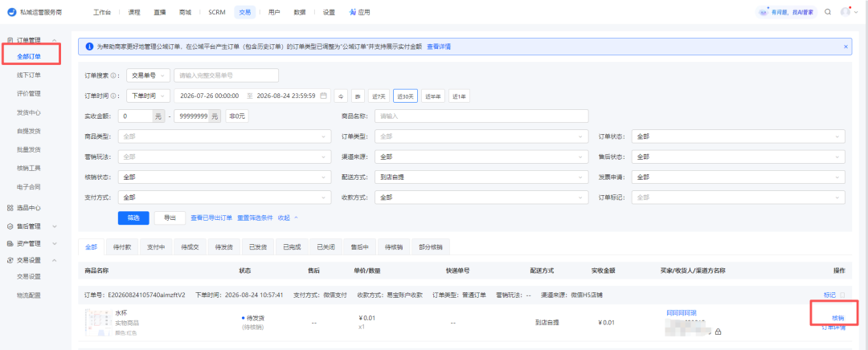The height and width of the screenshot is (350, 868).
Task: Click the AI icon beside 应用
Action: (x=352, y=12)
